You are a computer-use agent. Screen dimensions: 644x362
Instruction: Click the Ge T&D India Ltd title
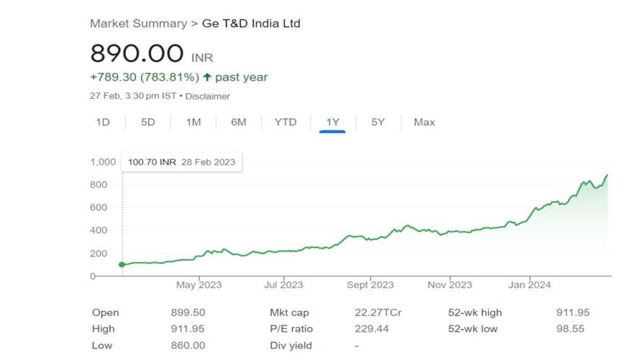[x=251, y=24]
